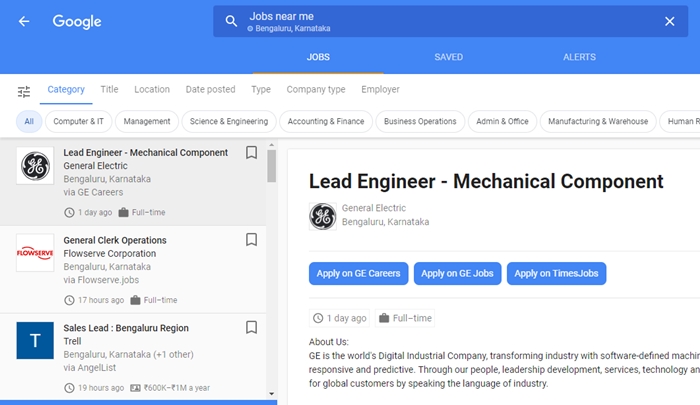Click '₹600K–₹1M a year' salary text
Viewport: 700px width, 405px height.
coord(177,388)
